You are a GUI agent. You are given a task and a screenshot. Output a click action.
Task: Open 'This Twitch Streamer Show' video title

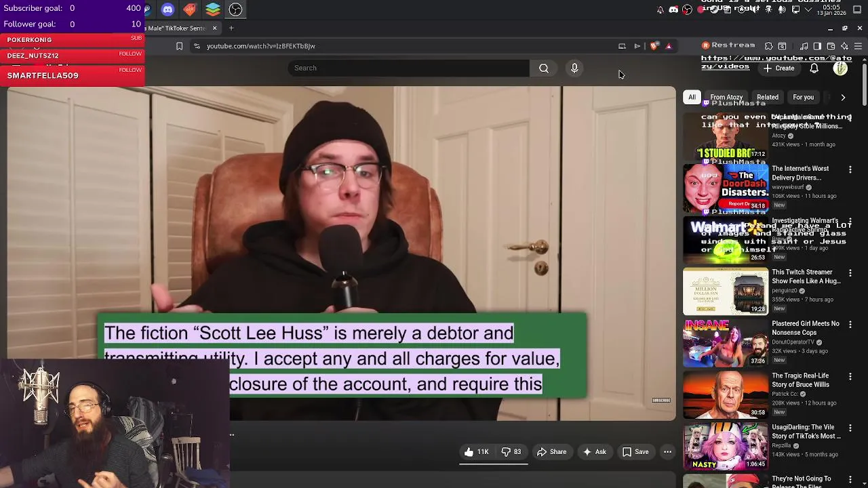806,277
